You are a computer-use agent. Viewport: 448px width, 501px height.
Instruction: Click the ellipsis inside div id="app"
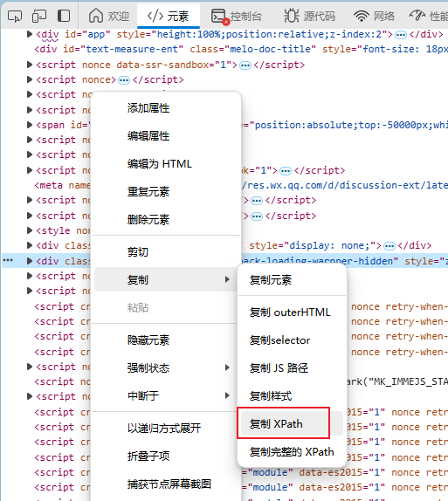[401, 35]
